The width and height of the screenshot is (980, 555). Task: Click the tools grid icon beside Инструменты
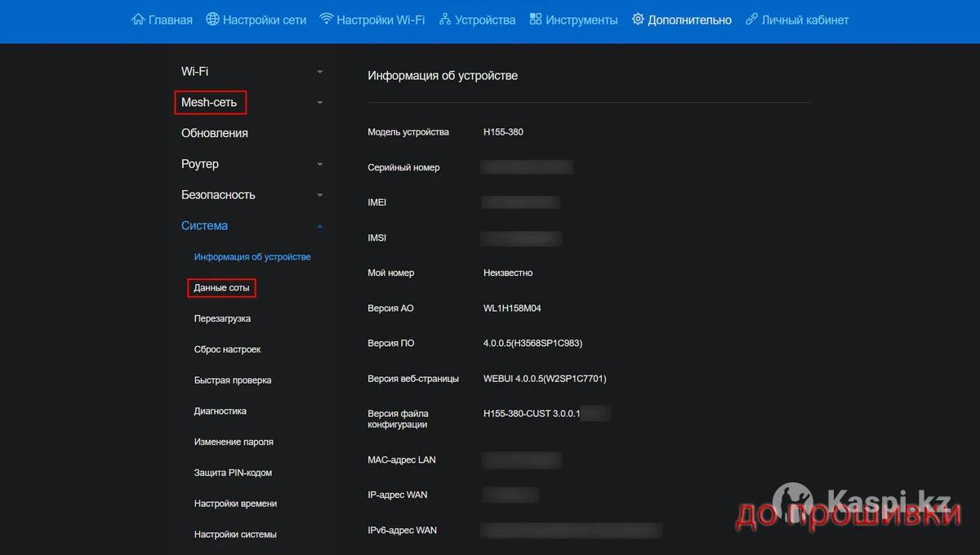click(536, 20)
